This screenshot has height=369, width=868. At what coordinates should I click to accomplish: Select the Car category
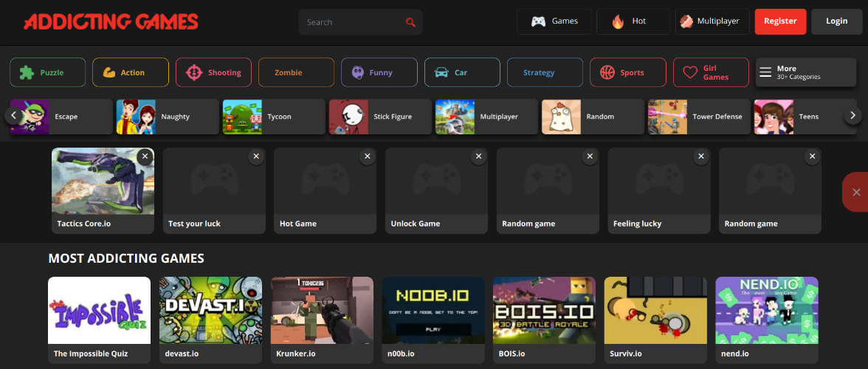tap(462, 72)
